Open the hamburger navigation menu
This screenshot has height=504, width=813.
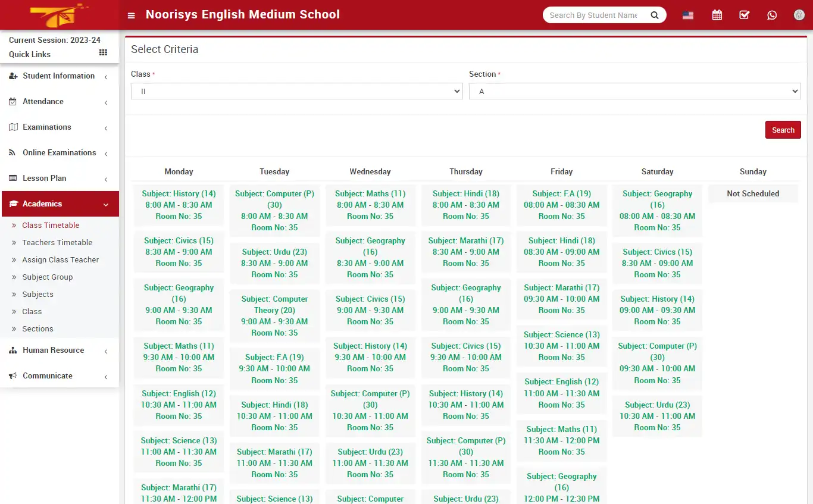click(x=131, y=15)
